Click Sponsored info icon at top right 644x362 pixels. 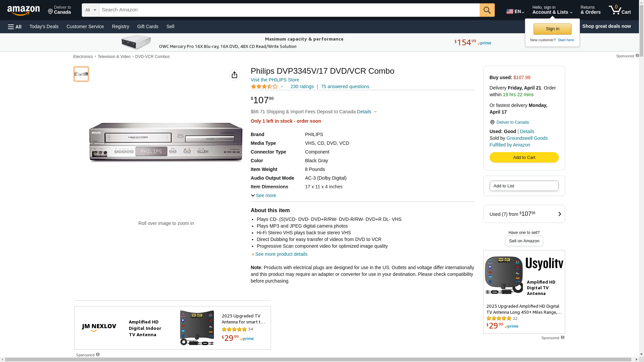[637, 56]
